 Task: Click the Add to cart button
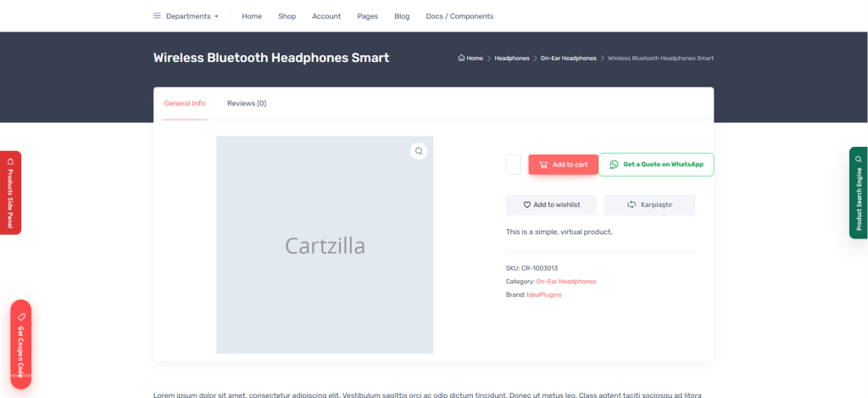coord(563,165)
